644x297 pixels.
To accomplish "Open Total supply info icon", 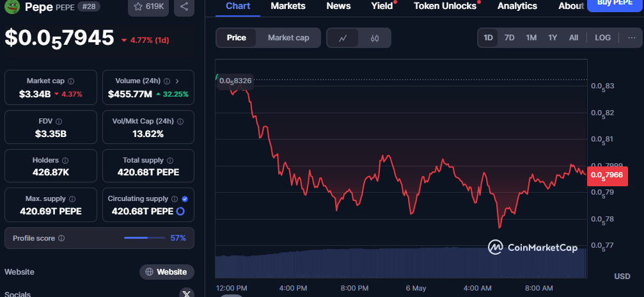I will pyautogui.click(x=170, y=161).
